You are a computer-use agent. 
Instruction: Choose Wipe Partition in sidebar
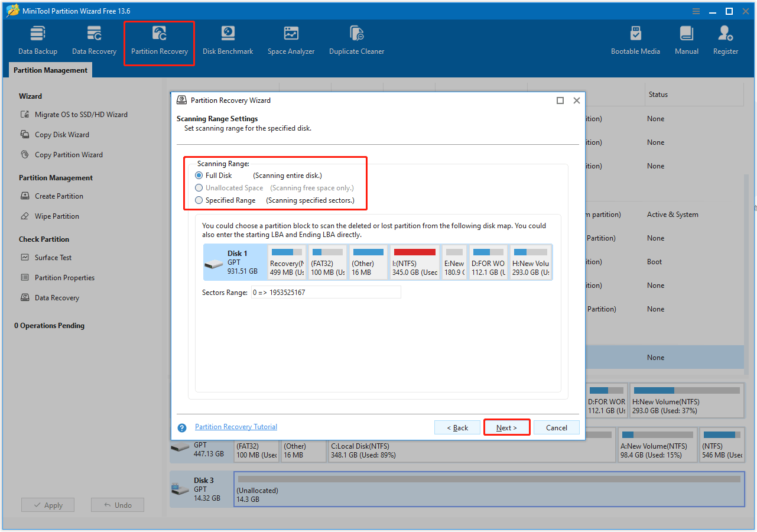(50, 216)
